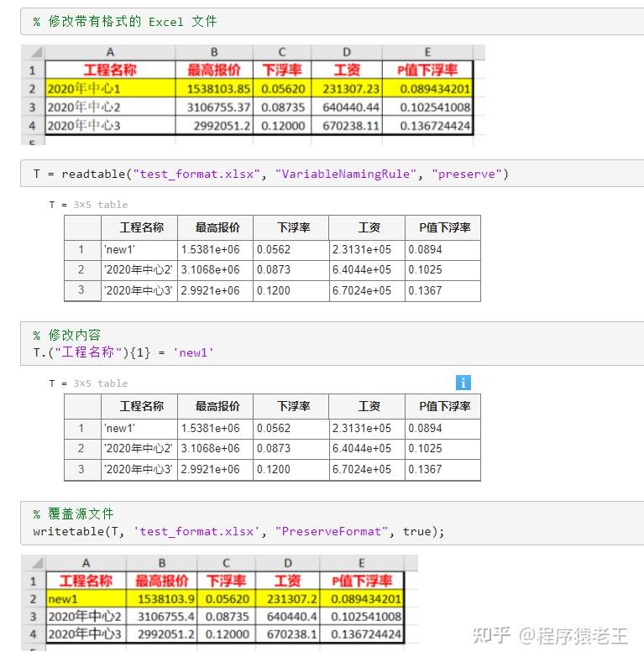Select Excel cell with value 231307.23
Screen dimensions: 644x662
(x=347, y=88)
